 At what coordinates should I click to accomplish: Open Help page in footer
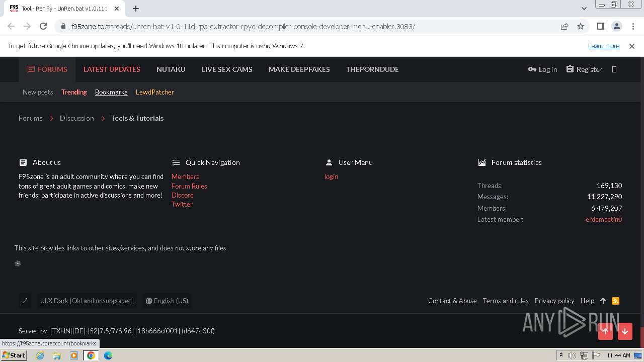587,301
